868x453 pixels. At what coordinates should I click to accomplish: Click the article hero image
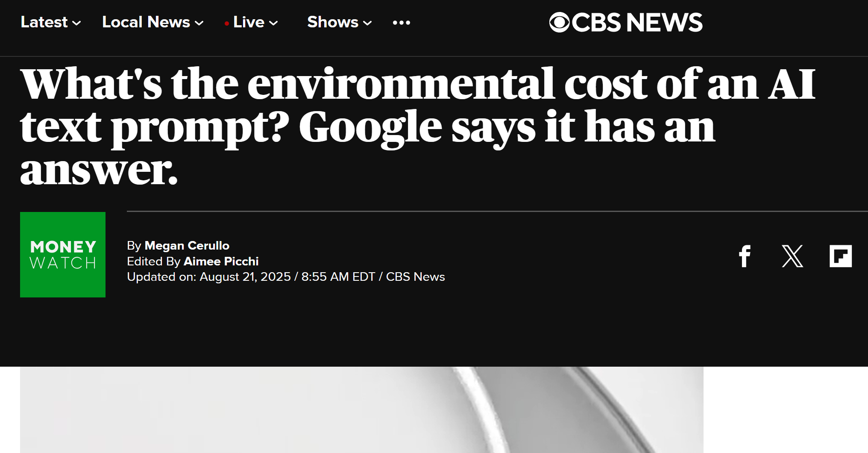[x=361, y=409]
